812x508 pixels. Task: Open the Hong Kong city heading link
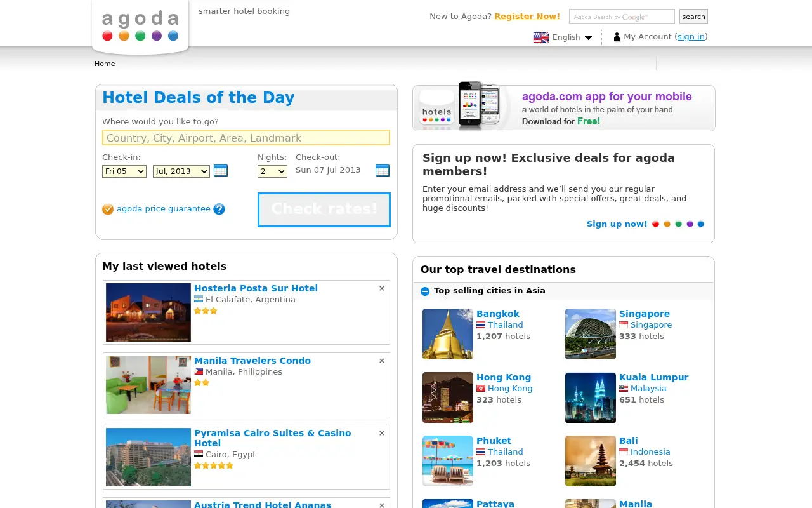pyautogui.click(x=504, y=377)
